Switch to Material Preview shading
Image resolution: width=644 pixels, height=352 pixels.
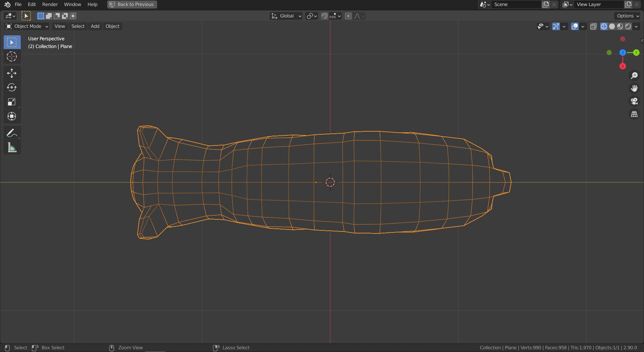point(620,26)
